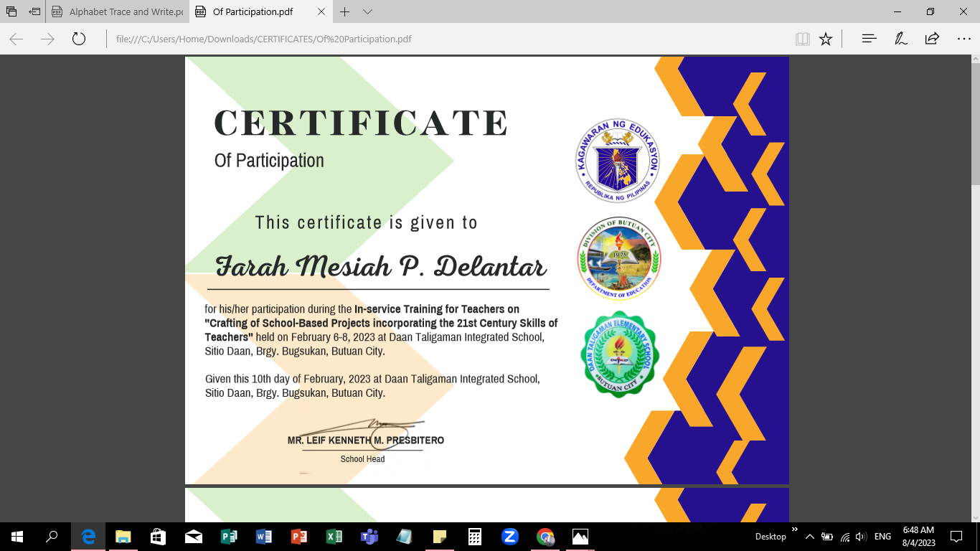980x551 pixels.
Task: Go forward with the forward arrow
Action: [x=48, y=39]
